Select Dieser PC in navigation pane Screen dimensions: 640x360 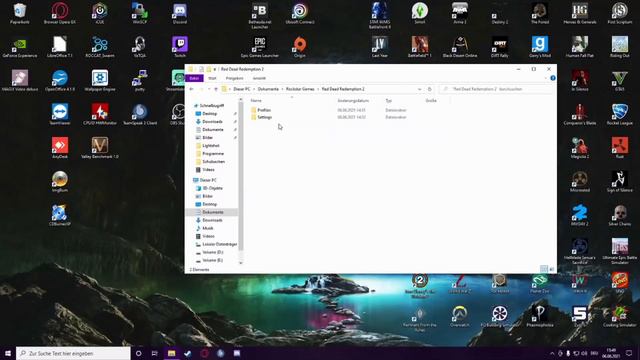coord(208,180)
